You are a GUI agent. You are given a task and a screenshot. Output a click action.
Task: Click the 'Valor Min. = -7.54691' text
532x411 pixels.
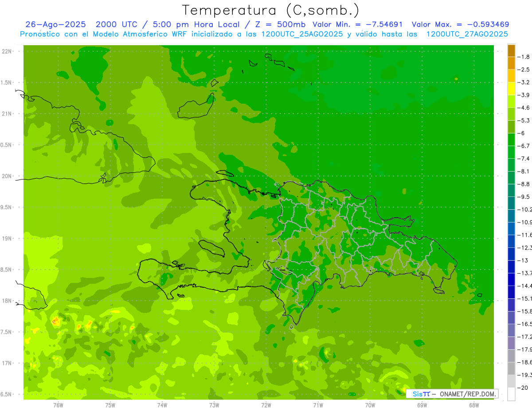[x=358, y=24]
